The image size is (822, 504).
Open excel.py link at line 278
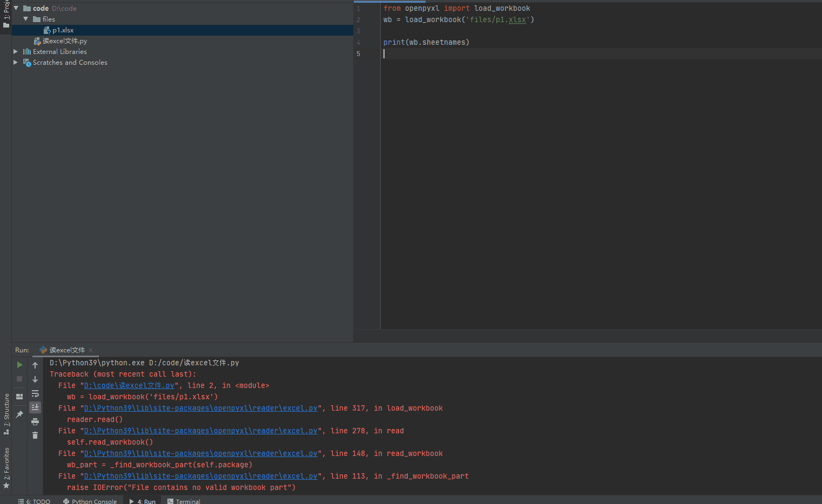pyautogui.click(x=201, y=431)
